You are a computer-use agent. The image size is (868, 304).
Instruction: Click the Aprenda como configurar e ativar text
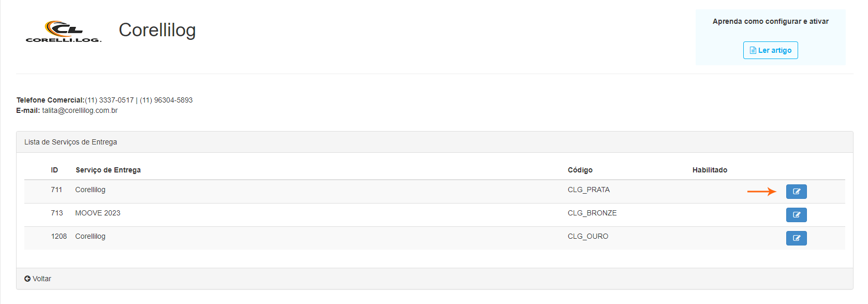point(770,21)
